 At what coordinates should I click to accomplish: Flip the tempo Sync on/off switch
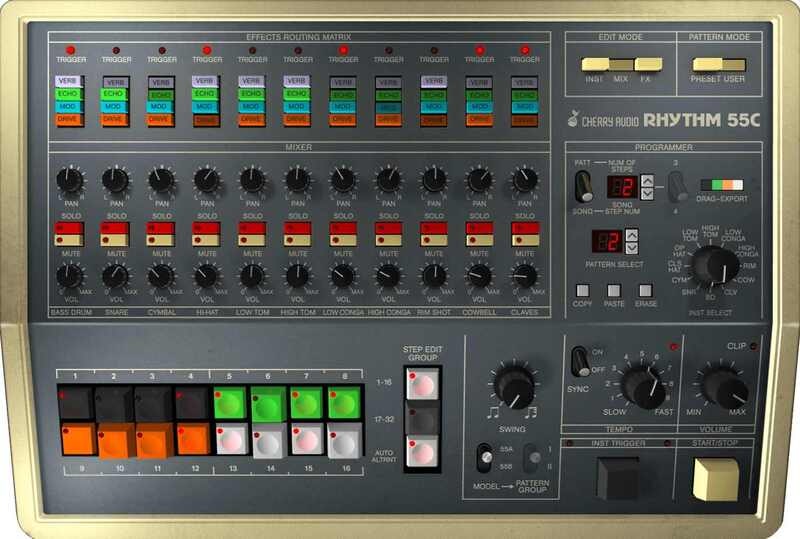click(x=580, y=362)
